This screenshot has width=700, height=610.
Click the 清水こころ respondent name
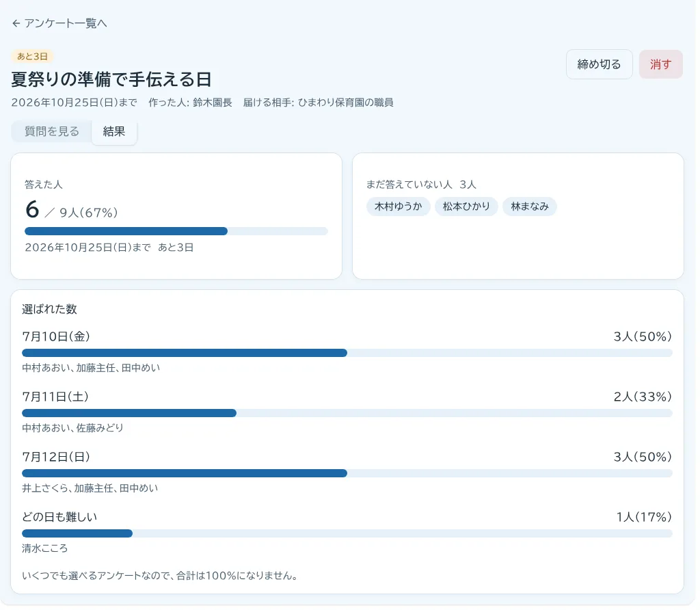coord(44,548)
